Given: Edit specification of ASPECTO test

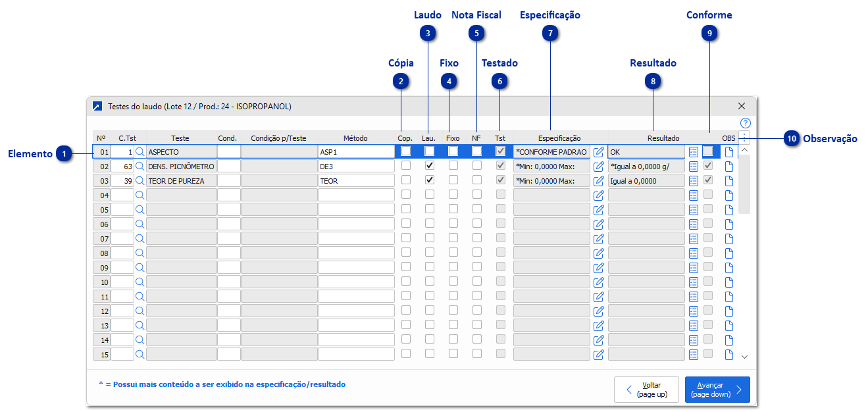Looking at the screenshot, I should coord(598,151).
